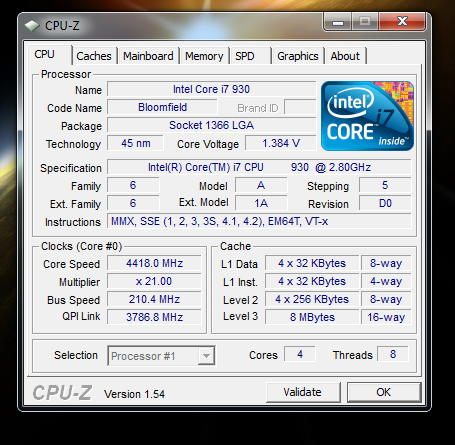This screenshot has height=445, width=455.
Task: Click the Name field Intel Core i7 930
Action: pos(211,89)
